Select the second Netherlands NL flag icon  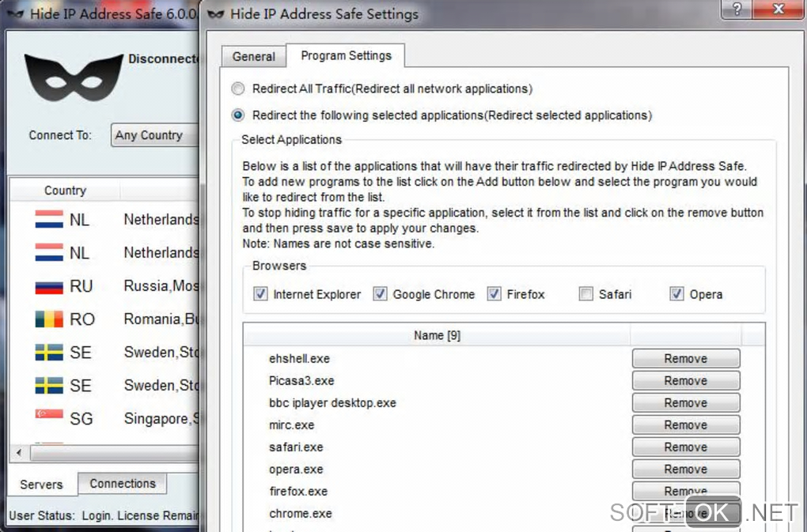(49, 252)
